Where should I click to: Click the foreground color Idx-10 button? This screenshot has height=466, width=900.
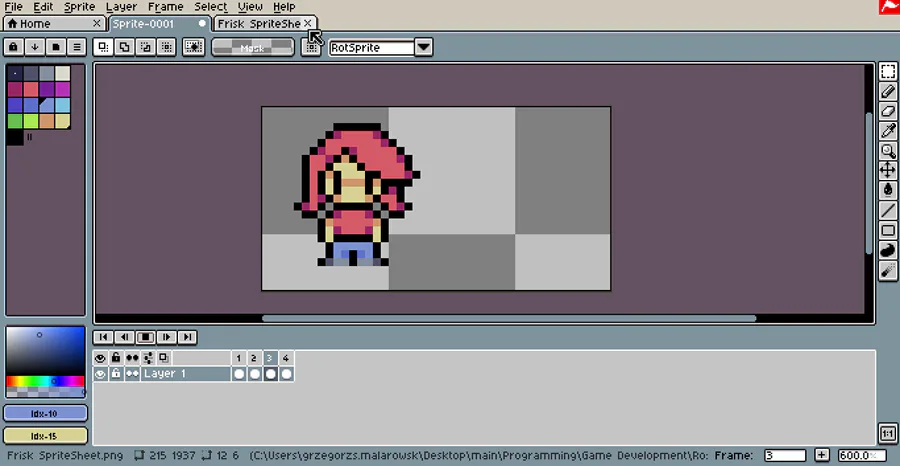pos(45,414)
